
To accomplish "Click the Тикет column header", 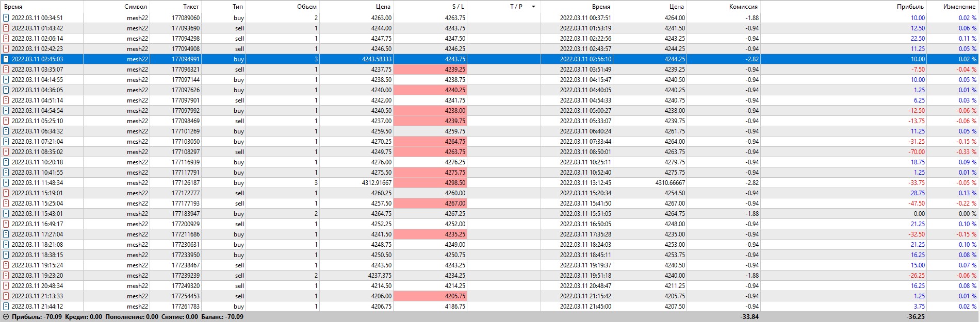I will [x=190, y=7].
